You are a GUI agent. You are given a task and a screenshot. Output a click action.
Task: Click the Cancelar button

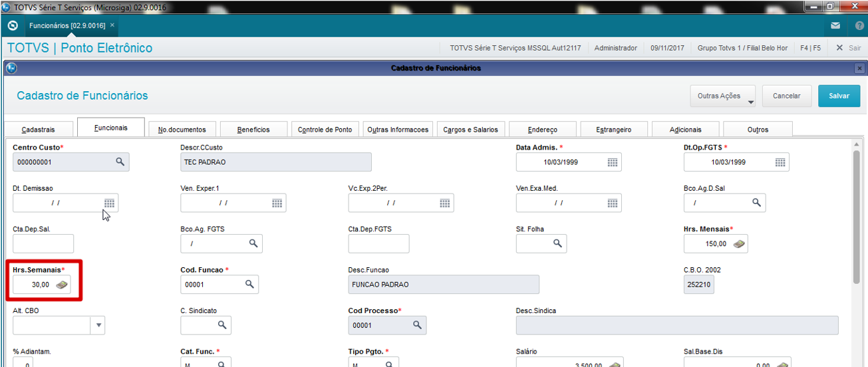(x=786, y=96)
